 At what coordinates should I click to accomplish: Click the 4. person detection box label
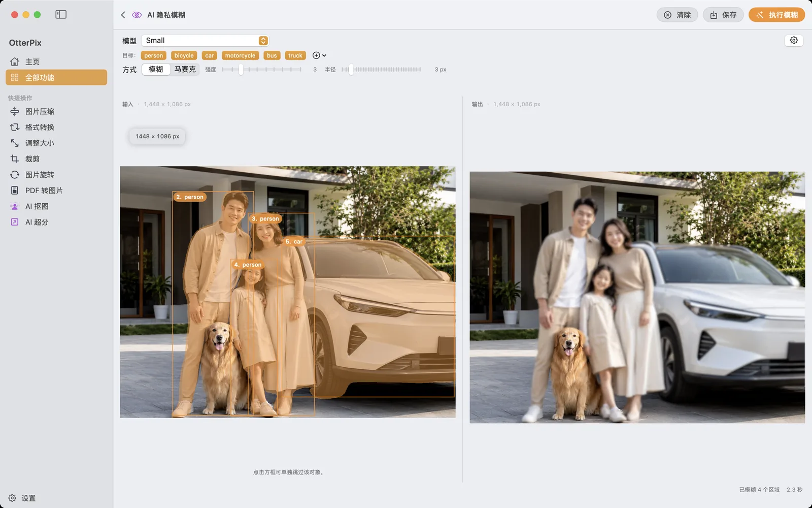coord(248,265)
